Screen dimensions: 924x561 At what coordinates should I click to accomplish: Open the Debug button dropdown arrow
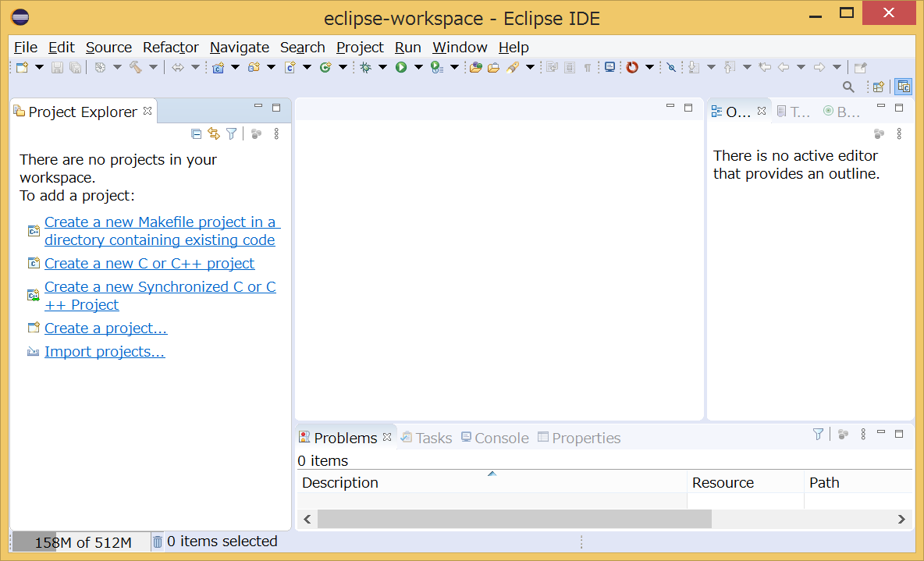[384, 67]
